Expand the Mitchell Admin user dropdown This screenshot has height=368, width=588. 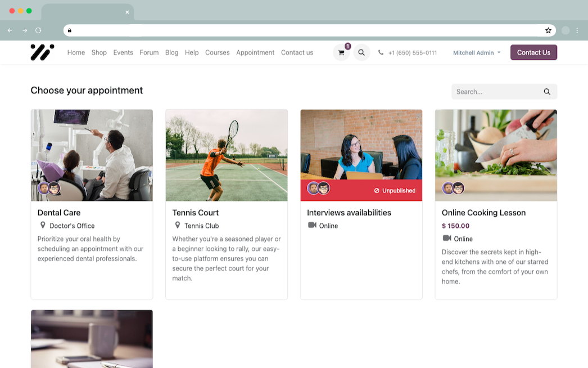pyautogui.click(x=476, y=53)
